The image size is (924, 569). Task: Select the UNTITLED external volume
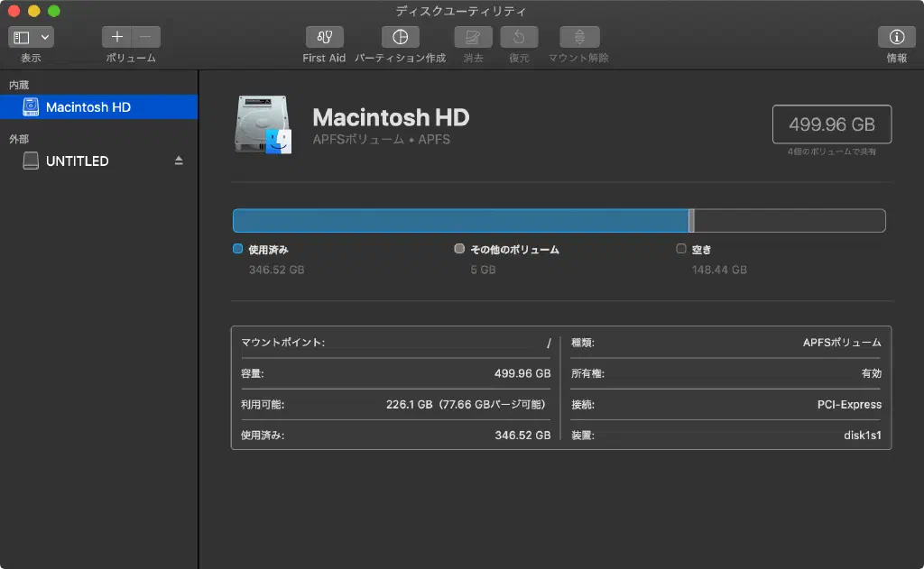77,161
